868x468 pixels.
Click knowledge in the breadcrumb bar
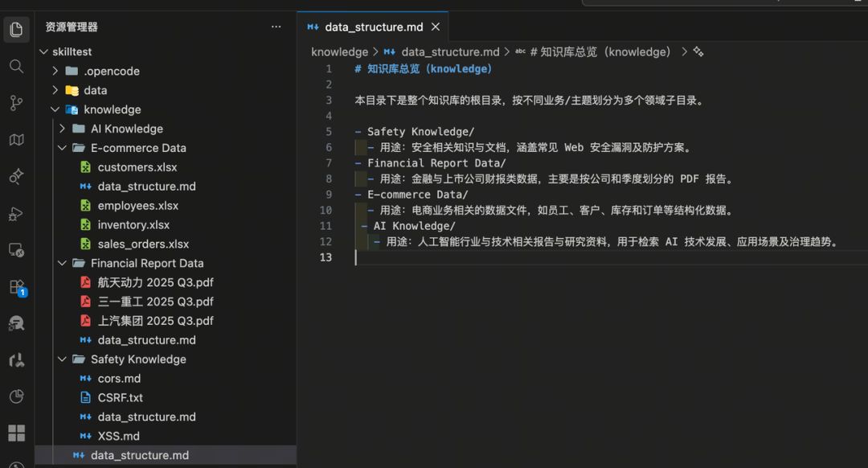(339, 51)
